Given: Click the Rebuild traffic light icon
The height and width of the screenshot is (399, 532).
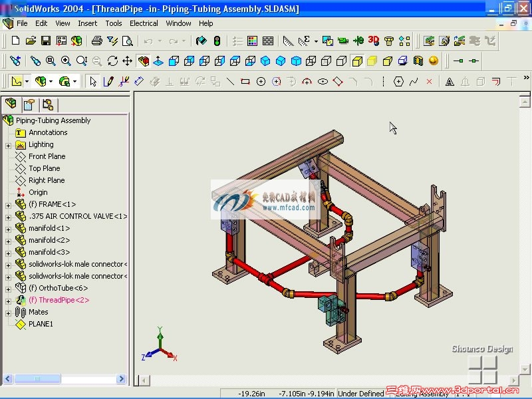Looking at the screenshot, I should point(217,41).
